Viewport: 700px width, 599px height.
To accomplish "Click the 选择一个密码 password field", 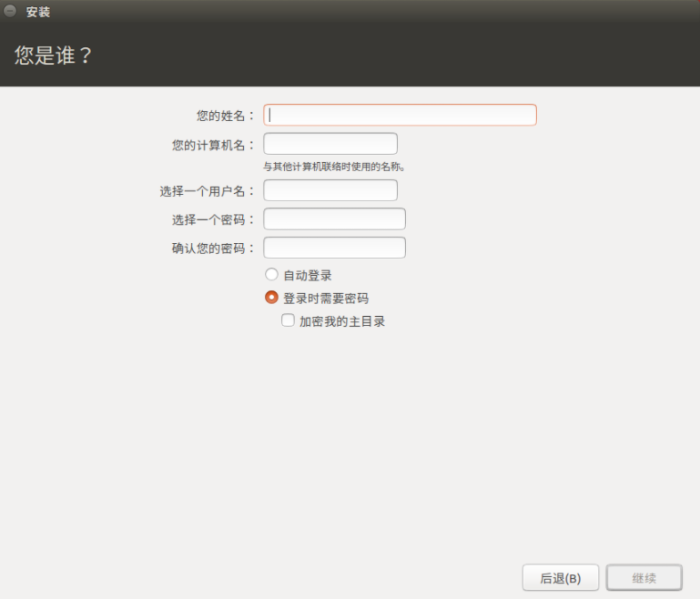I will coord(334,219).
